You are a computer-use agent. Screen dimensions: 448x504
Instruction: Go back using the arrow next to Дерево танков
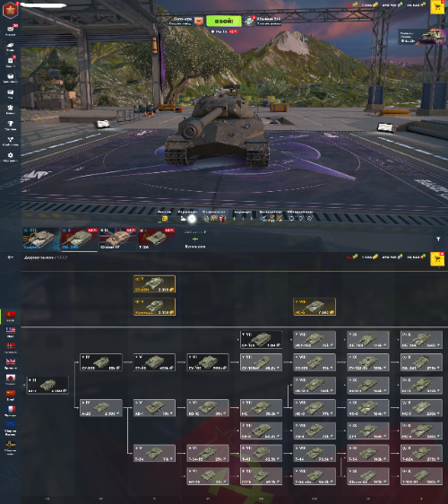(11, 257)
